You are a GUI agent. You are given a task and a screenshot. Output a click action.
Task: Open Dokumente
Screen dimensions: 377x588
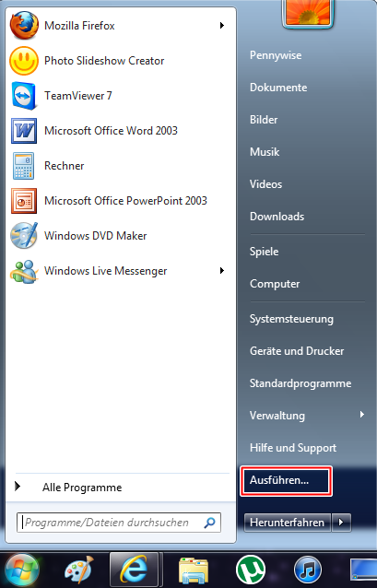click(x=278, y=88)
